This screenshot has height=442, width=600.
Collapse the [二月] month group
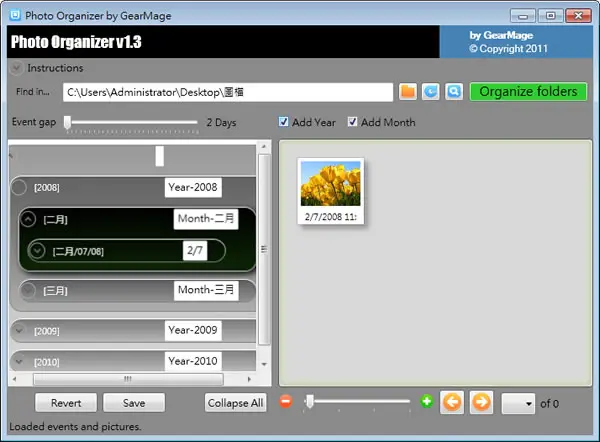[x=28, y=219]
